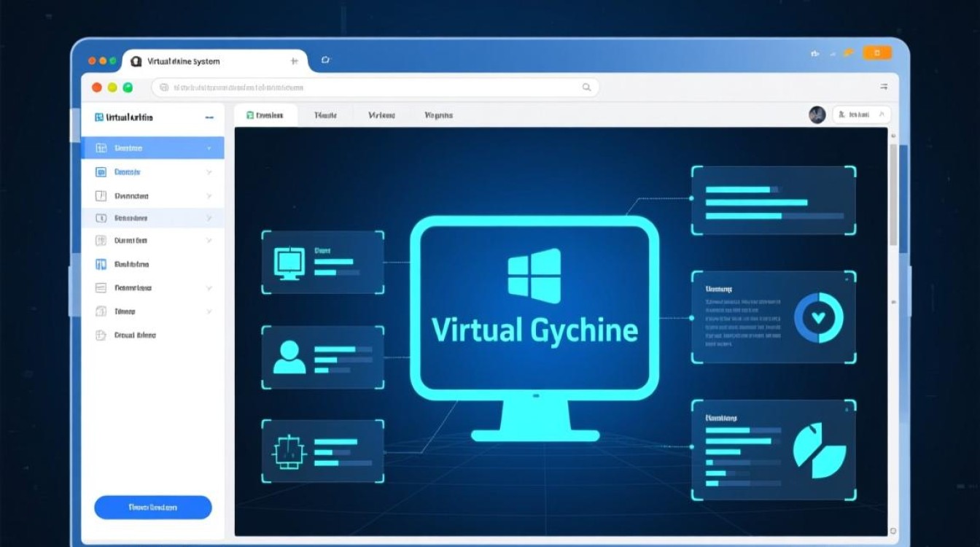Click the monitor icon in the left card

pyautogui.click(x=289, y=263)
